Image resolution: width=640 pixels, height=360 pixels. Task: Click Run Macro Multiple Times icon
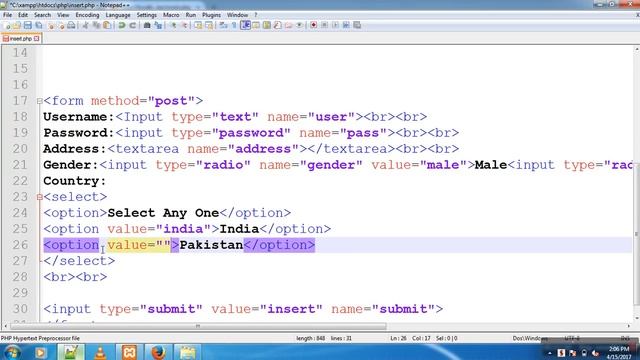pyautogui.click(x=346, y=25)
